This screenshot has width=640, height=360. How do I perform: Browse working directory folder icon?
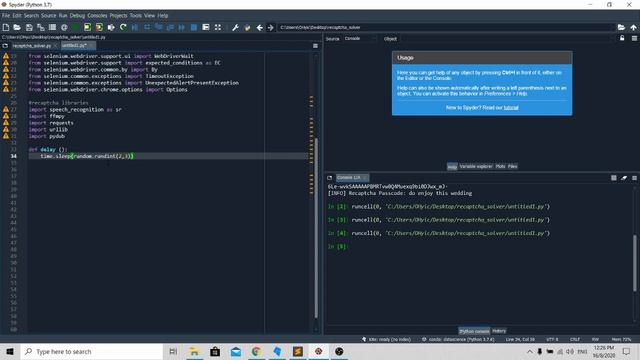click(x=621, y=27)
